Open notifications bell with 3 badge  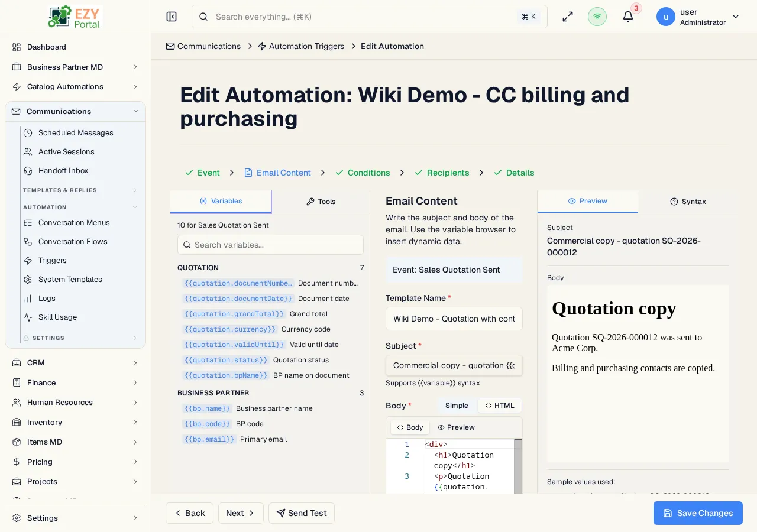tap(628, 17)
